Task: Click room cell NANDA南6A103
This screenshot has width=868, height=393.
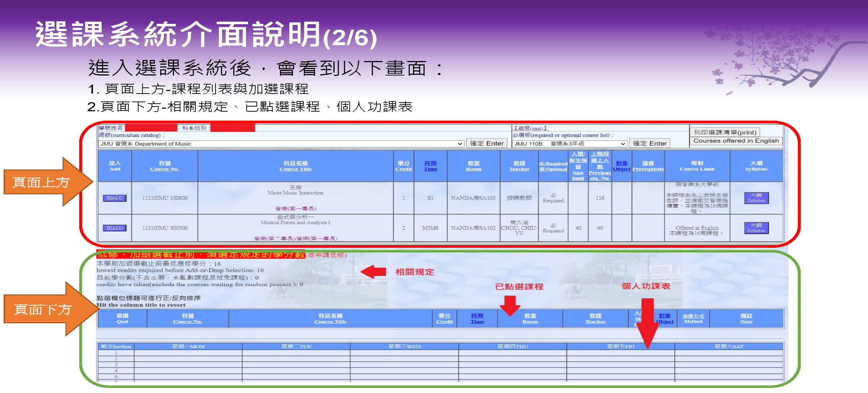Action: [473, 198]
